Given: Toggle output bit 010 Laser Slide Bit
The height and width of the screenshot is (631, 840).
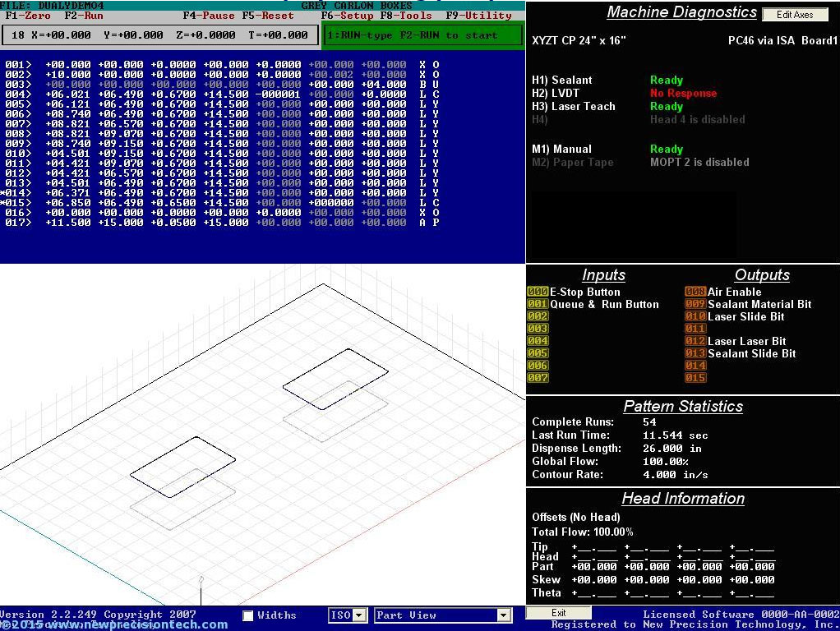Looking at the screenshot, I should 695,316.
